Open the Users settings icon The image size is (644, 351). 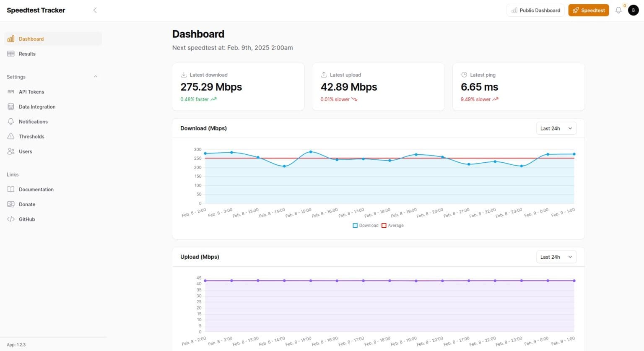click(10, 151)
